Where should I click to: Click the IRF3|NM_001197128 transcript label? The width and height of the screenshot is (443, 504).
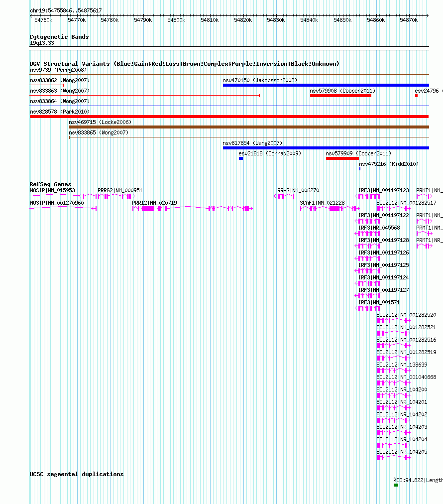(x=384, y=240)
